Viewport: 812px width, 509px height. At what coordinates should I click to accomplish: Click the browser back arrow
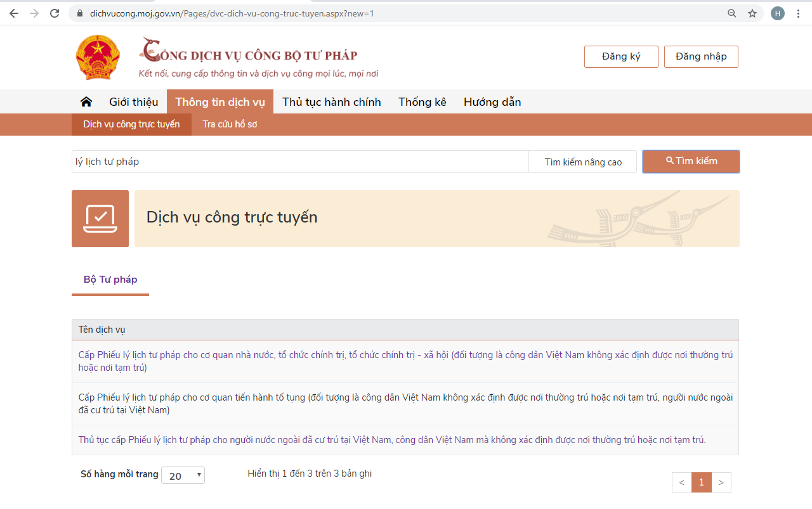click(x=14, y=13)
